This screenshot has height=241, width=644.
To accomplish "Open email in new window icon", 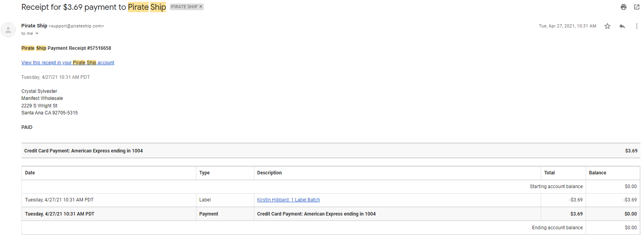I will 637,7.
